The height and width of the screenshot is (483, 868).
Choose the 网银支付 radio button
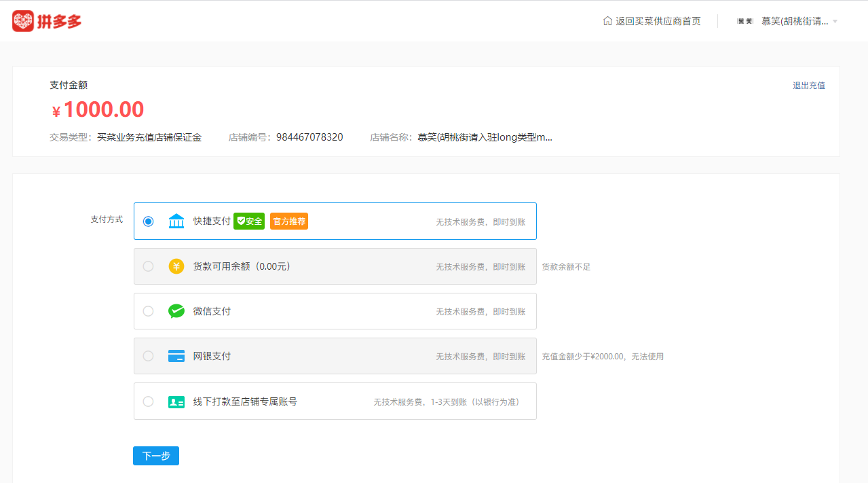pos(149,356)
